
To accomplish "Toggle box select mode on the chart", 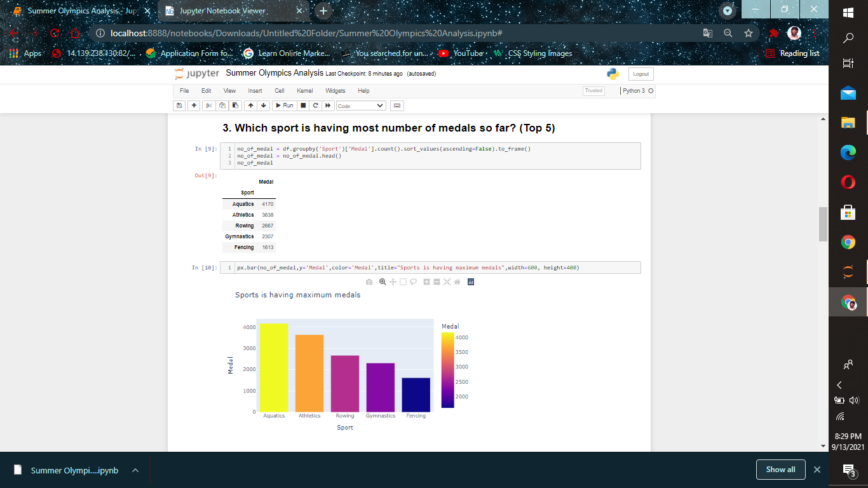I will 403,282.
